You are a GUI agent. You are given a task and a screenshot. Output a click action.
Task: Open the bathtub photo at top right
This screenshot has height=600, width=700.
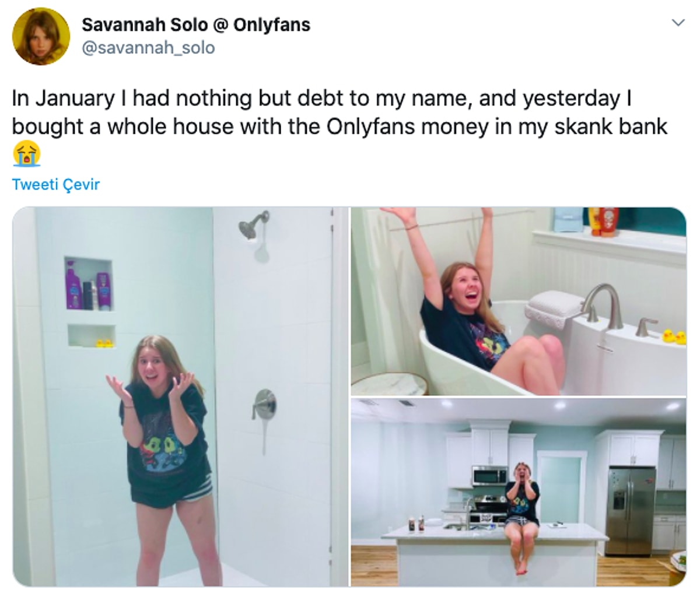(x=518, y=301)
